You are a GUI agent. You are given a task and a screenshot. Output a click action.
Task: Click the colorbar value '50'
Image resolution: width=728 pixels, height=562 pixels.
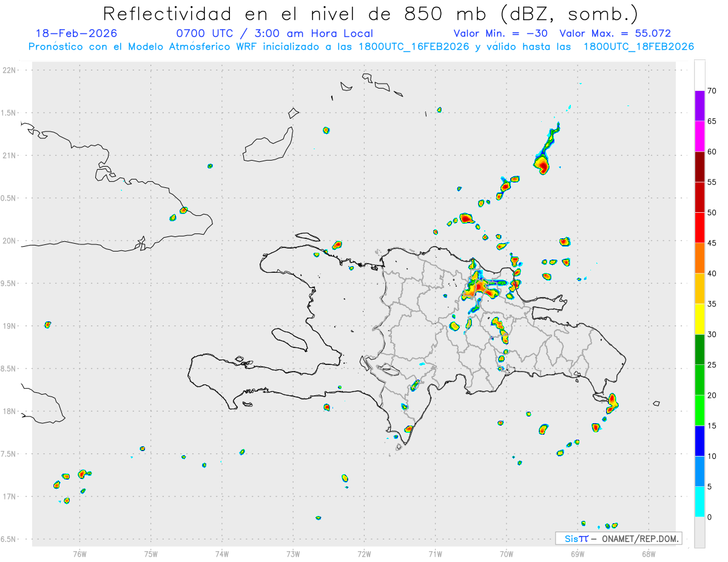point(712,213)
